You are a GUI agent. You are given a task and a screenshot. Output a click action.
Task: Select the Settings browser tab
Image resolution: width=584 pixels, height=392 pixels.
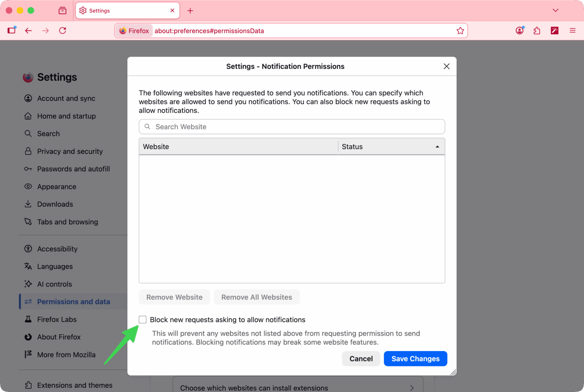click(x=127, y=11)
